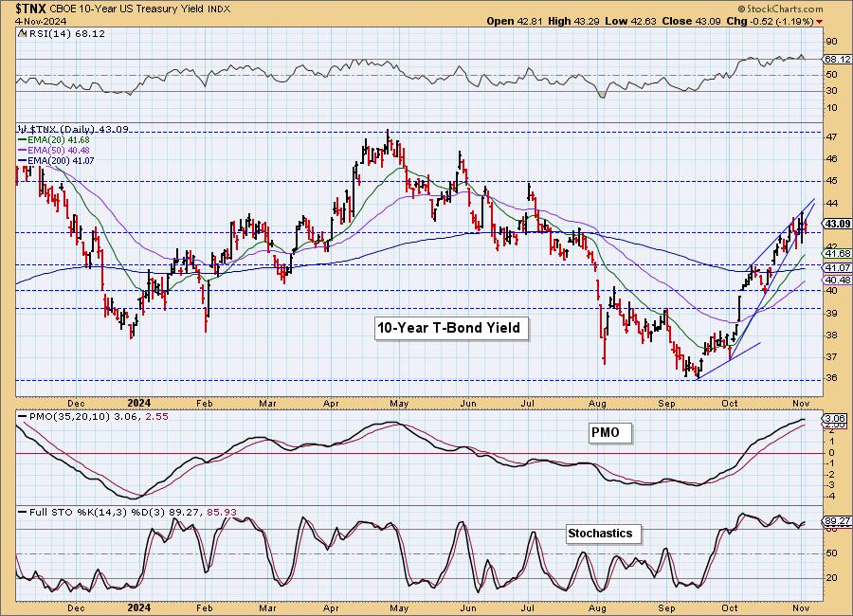Click the 89.27 stochastic value tag
The image size is (853, 616).
coord(838,521)
